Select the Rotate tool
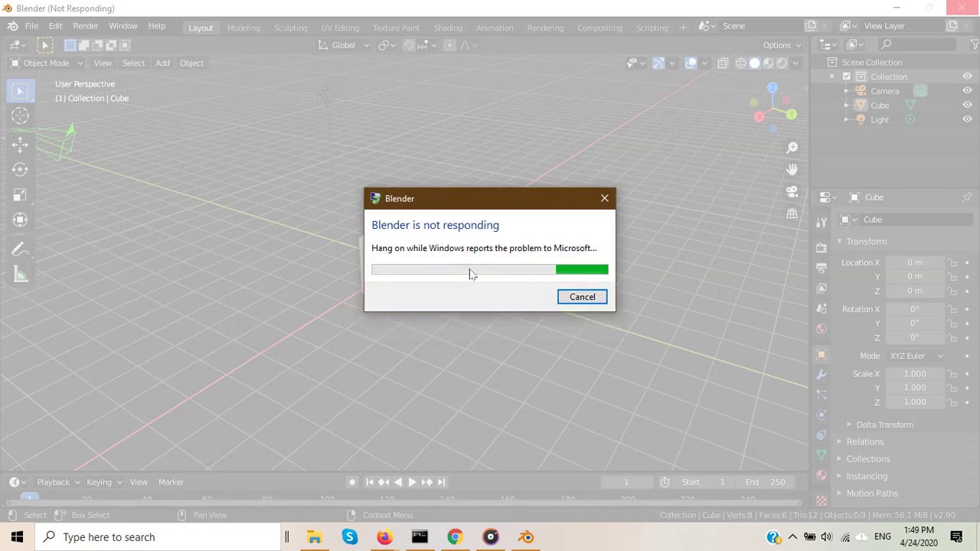 (20, 169)
